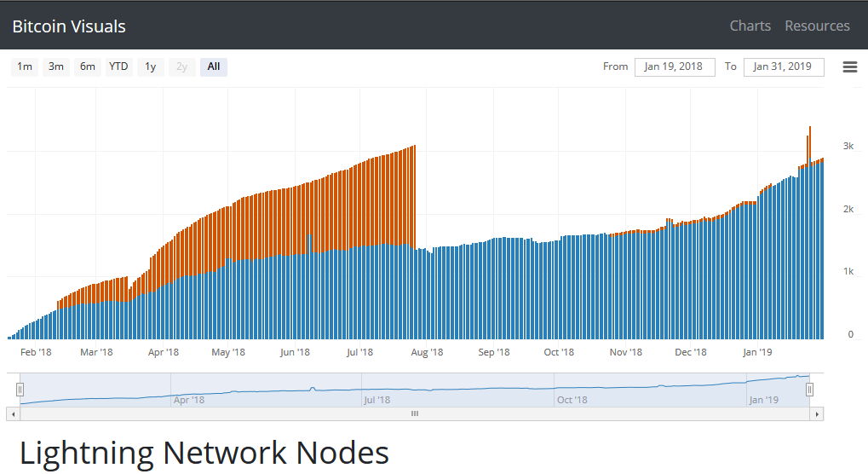Click the navigator right handle
This screenshot has height=474, width=868.
coord(809,390)
